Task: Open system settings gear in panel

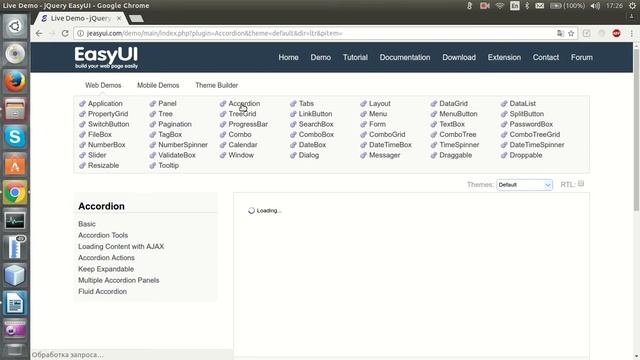Action: coord(632,6)
